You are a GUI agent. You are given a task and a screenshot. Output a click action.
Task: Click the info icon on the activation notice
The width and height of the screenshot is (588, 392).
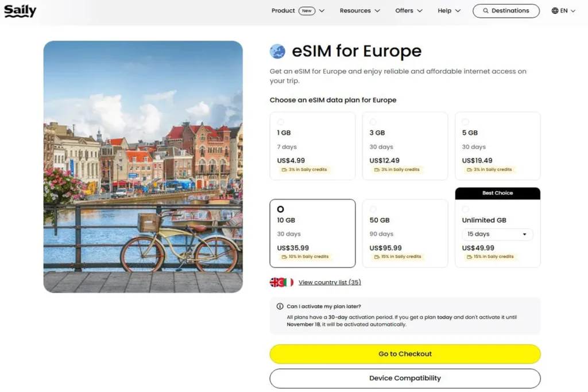(x=280, y=306)
